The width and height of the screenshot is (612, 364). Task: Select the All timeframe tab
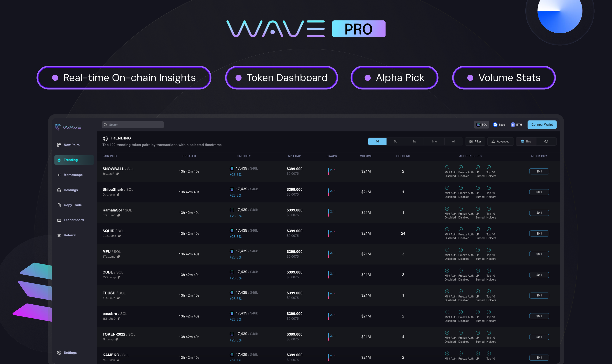pyautogui.click(x=454, y=142)
